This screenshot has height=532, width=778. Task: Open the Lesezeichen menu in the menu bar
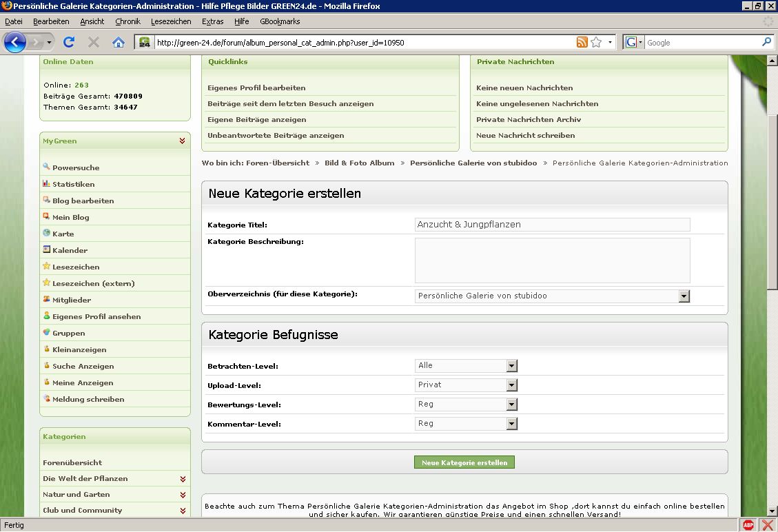(x=171, y=21)
